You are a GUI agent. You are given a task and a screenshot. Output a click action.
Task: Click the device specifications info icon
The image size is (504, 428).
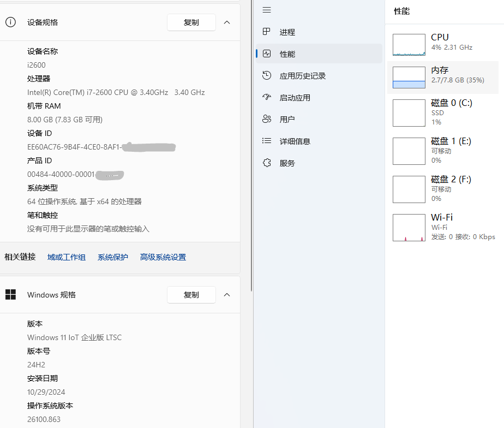coord(10,22)
